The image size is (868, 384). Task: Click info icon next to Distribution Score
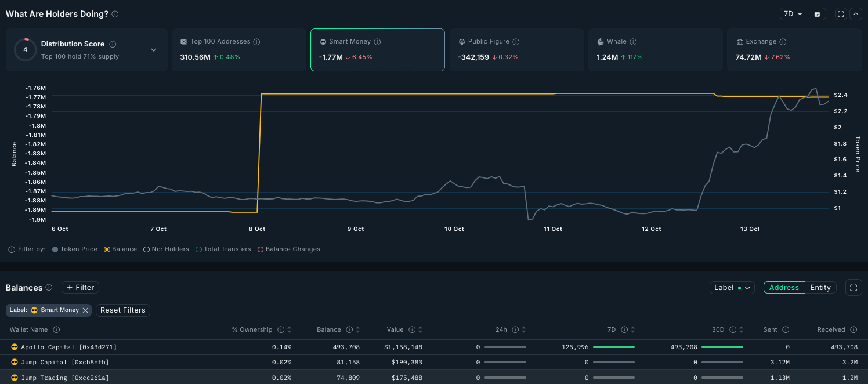[x=113, y=44]
